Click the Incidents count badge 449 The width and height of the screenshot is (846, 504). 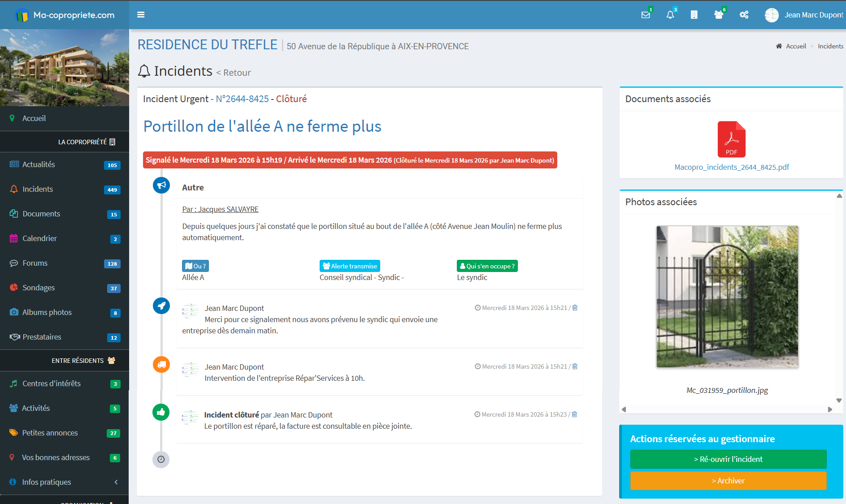tap(112, 190)
